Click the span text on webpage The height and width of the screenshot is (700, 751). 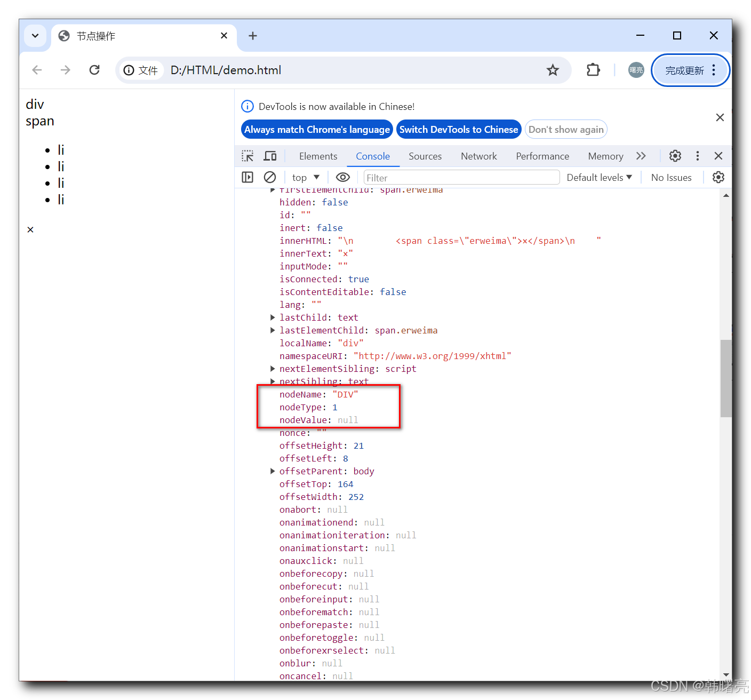pos(40,121)
